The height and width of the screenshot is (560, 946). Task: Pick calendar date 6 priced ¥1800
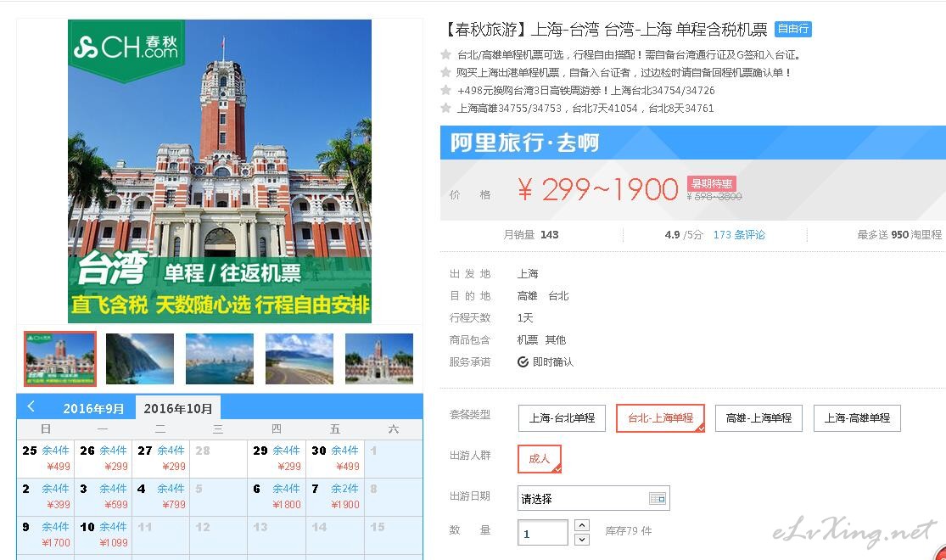(277, 496)
